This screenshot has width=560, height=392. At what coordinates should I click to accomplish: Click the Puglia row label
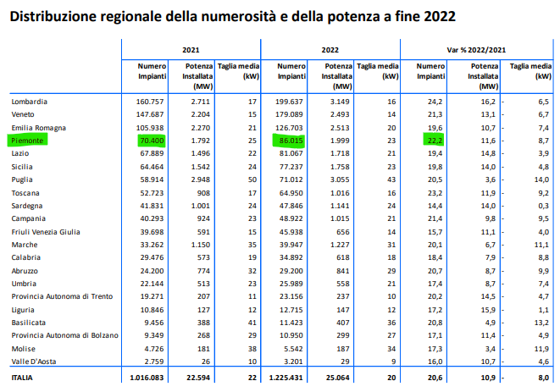pos(22,179)
